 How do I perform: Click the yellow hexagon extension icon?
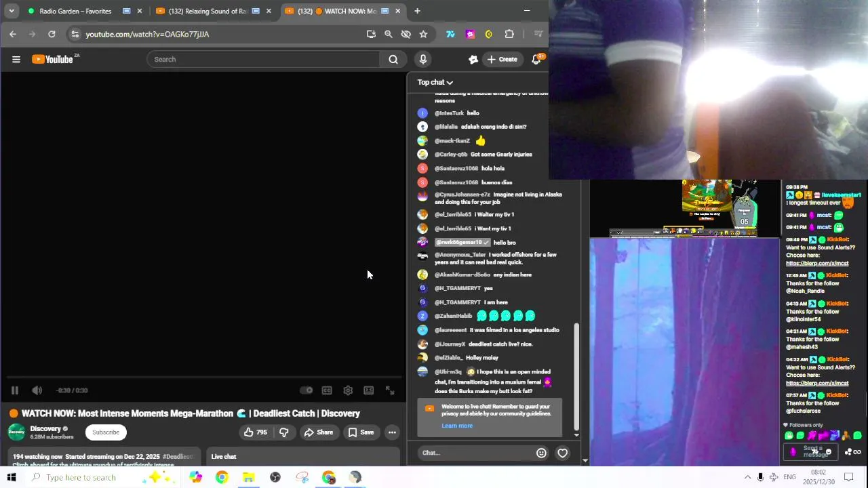click(x=489, y=34)
